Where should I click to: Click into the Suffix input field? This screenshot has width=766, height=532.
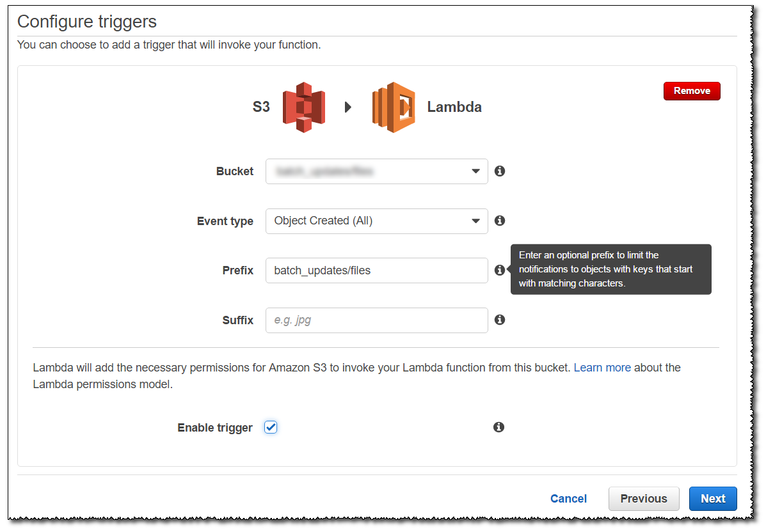coord(377,320)
